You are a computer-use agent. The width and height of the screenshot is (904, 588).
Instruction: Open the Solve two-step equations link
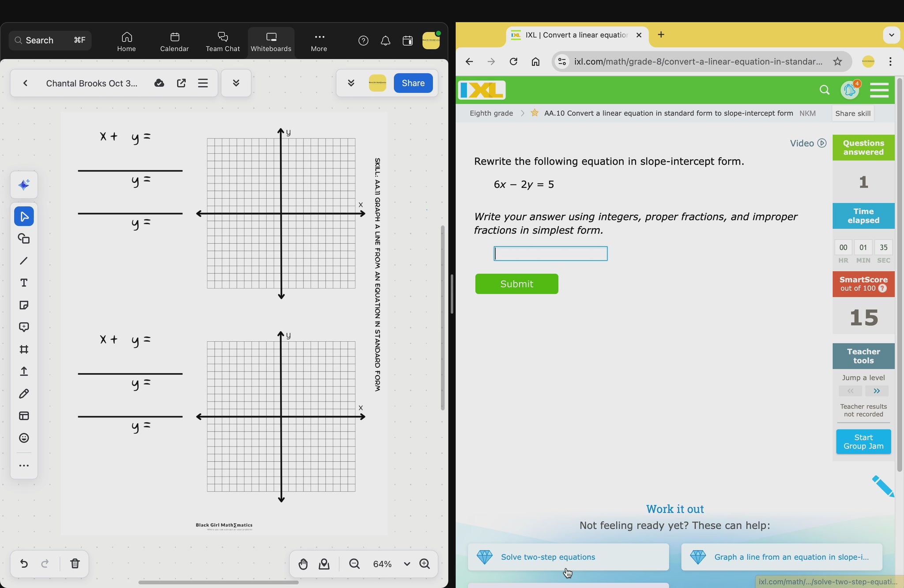pos(548,557)
